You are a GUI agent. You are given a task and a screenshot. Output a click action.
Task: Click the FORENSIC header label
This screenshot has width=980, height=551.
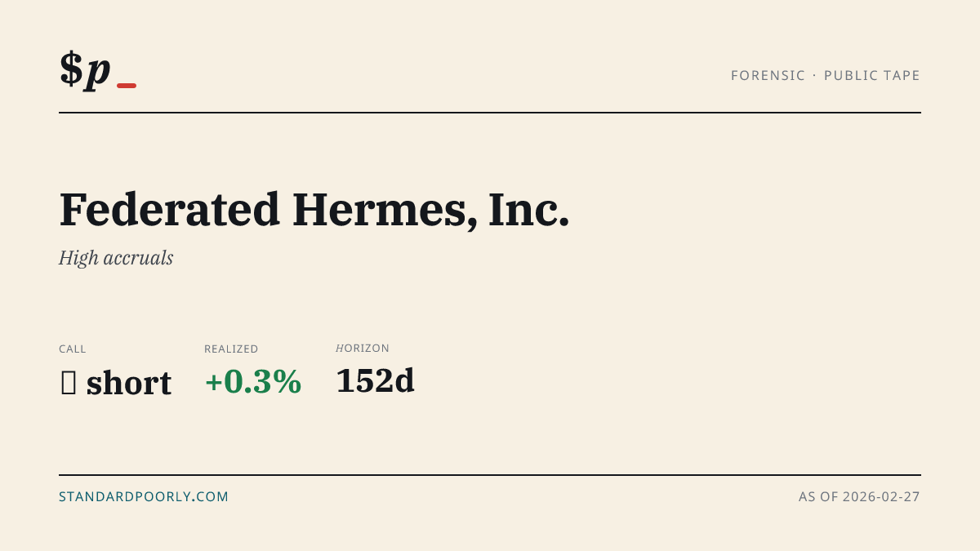tap(768, 75)
